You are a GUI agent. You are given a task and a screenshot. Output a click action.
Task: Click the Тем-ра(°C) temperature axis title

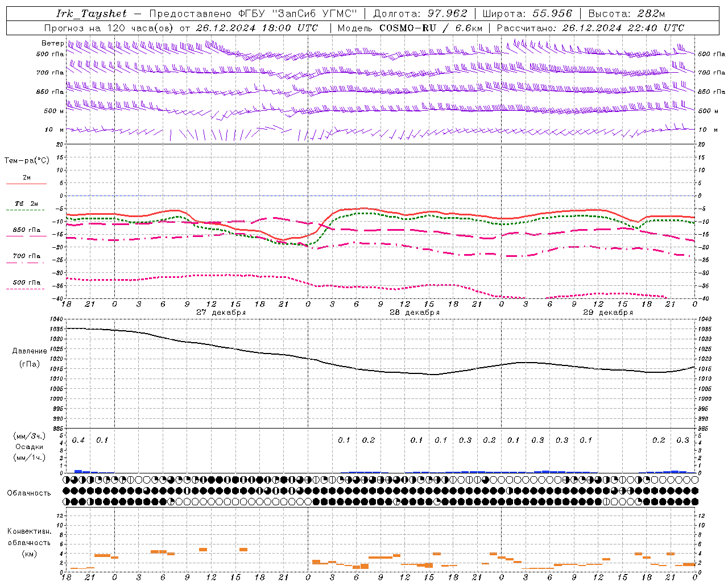click(27, 160)
